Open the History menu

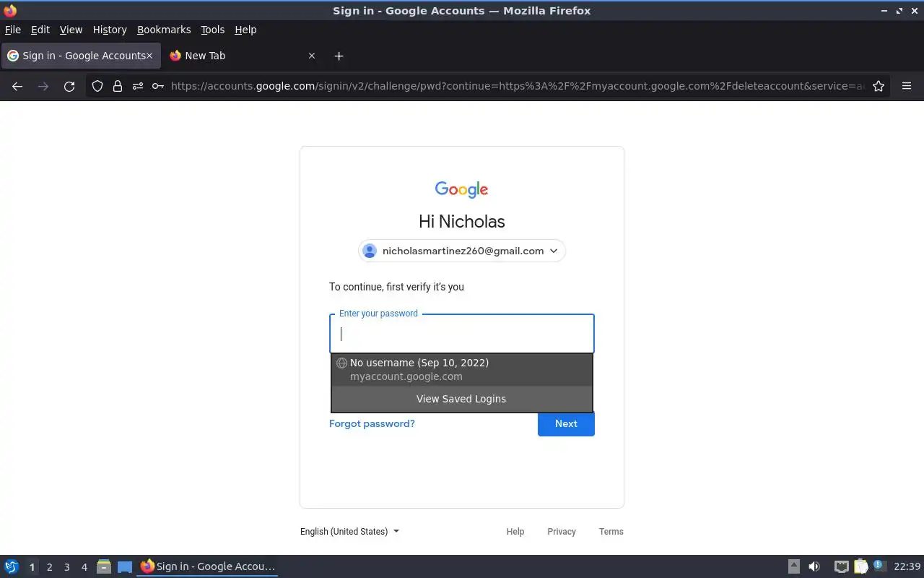click(110, 30)
